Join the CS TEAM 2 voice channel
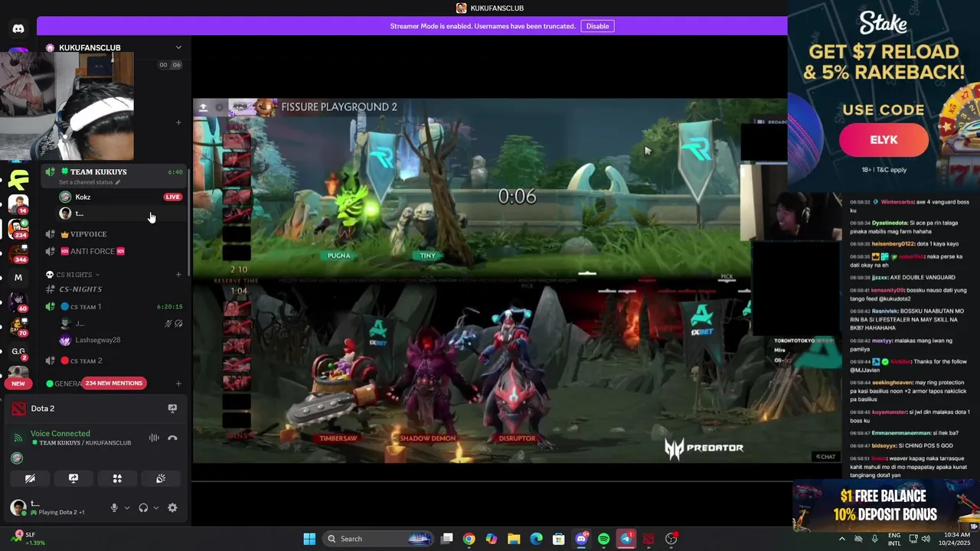The width and height of the screenshot is (980, 551). 86,360
